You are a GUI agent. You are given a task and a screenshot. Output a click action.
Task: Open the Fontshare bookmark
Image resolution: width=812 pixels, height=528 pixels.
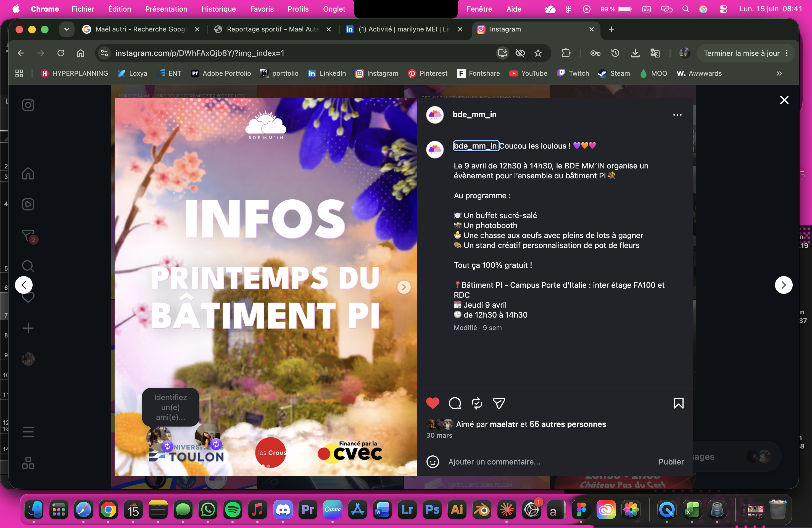pyautogui.click(x=478, y=73)
